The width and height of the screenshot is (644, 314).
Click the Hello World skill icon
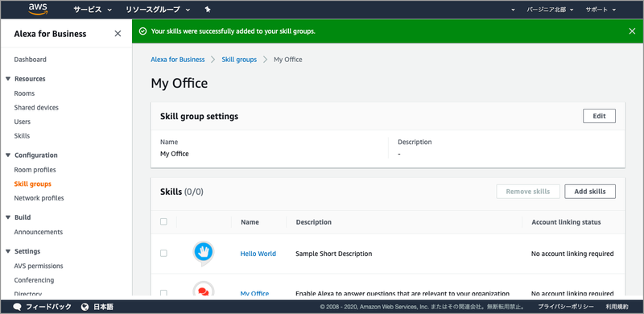[204, 253]
